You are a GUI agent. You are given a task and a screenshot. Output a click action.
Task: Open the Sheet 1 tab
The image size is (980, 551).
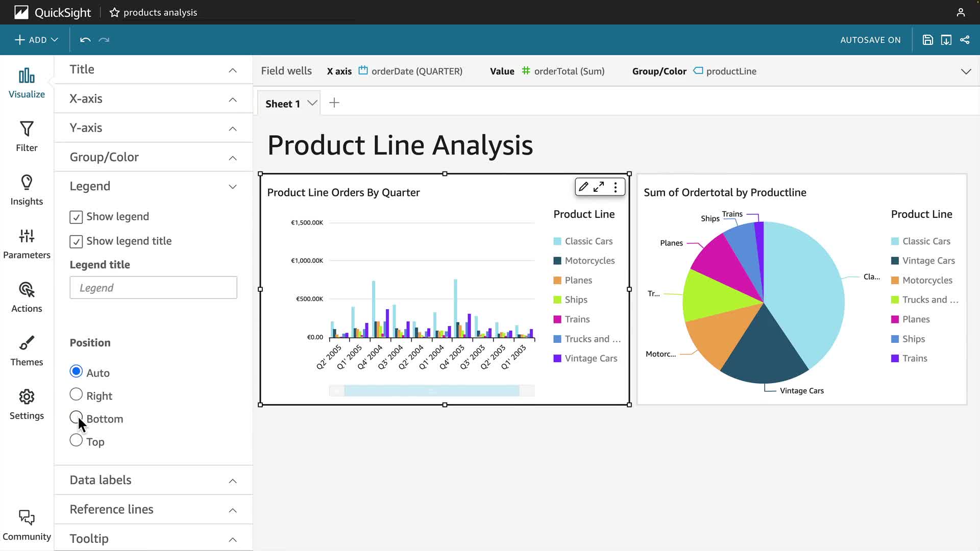click(283, 104)
